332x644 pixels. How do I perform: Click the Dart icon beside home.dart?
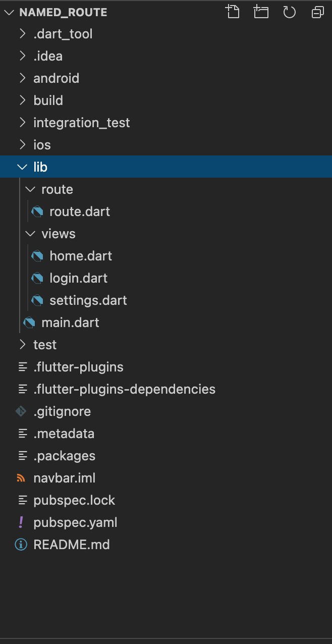pyautogui.click(x=37, y=256)
